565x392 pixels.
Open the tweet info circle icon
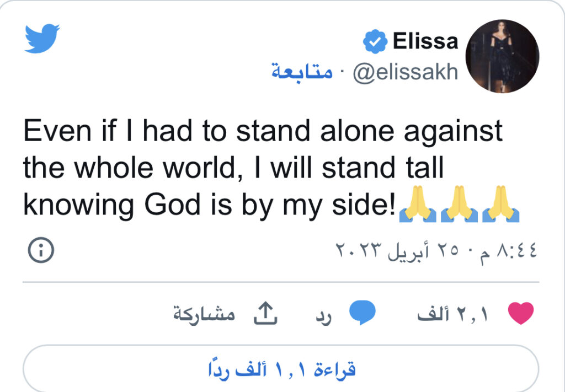point(41,251)
